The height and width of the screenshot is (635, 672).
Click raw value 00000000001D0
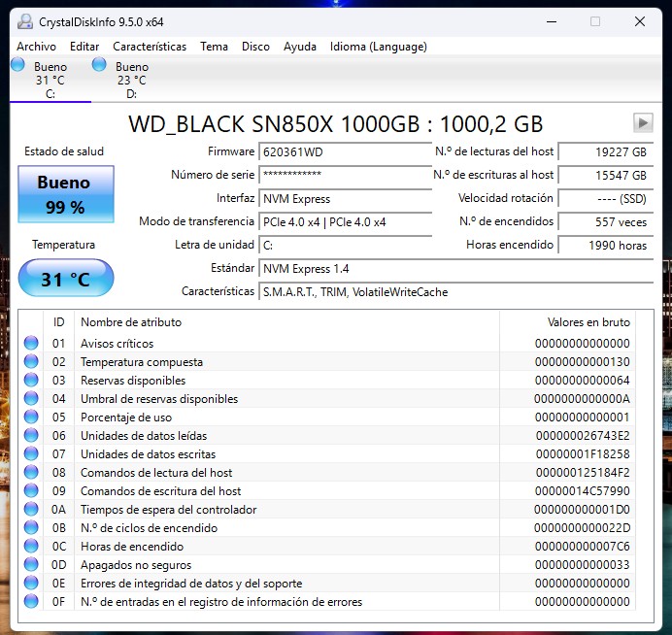click(582, 509)
